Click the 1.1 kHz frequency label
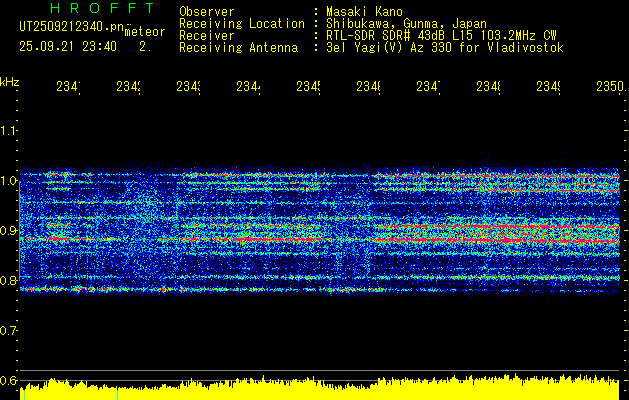Viewport: 629px width, 400px height. (x=8, y=130)
